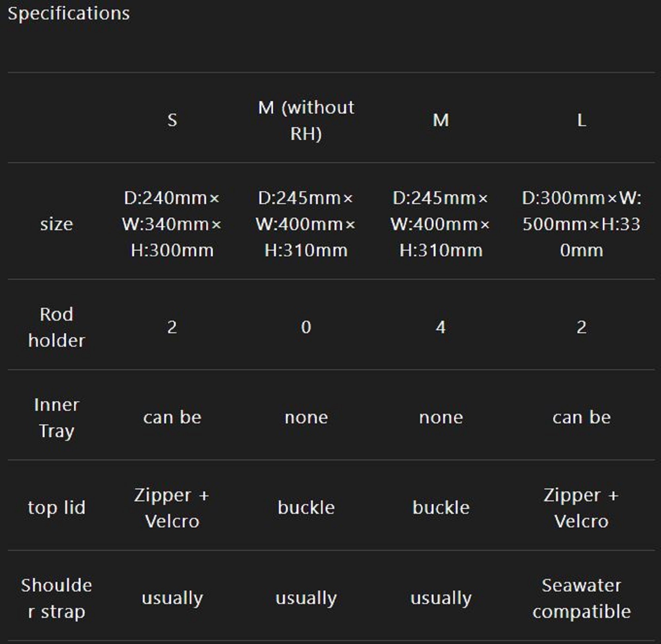Select the top lid row label
Image resolution: width=661 pixels, height=644 pixels.
57,507
